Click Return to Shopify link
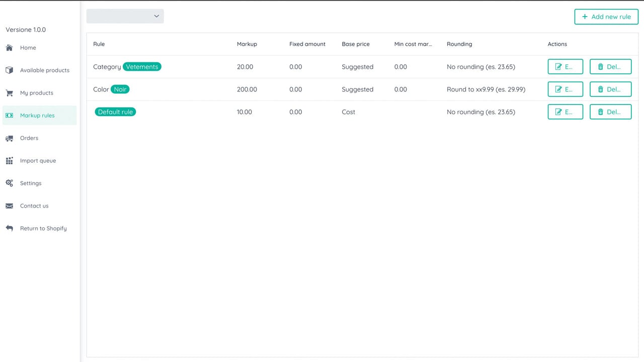644x362 pixels. tap(39, 228)
